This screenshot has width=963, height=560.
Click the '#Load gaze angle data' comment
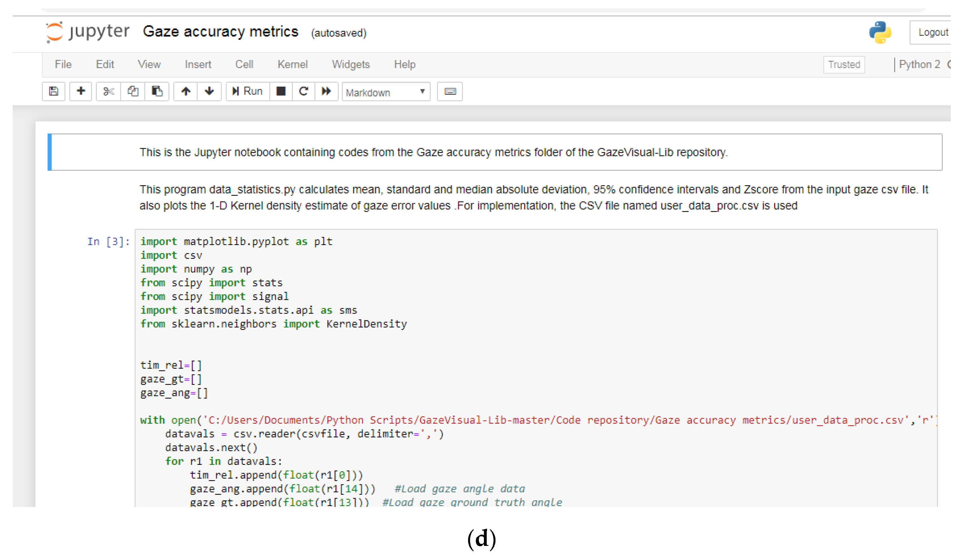click(x=460, y=489)
